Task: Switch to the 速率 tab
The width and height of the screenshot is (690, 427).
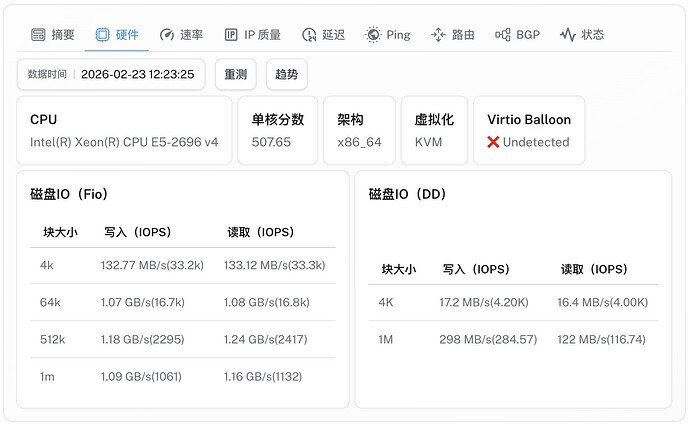Action: pyautogui.click(x=182, y=34)
